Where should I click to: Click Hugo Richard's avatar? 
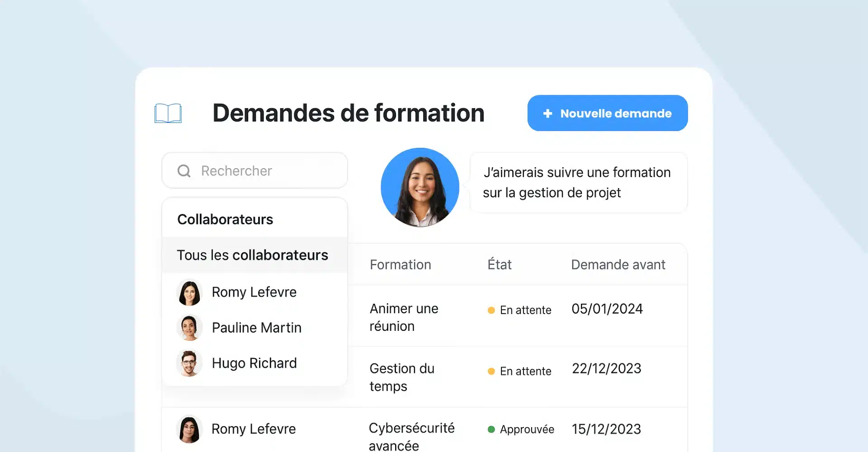point(189,363)
